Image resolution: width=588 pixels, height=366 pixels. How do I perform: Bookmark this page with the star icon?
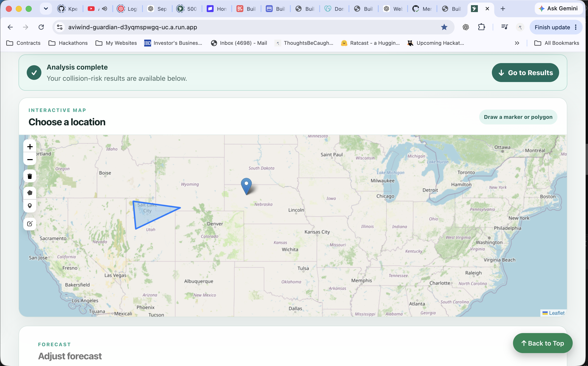[x=444, y=27]
